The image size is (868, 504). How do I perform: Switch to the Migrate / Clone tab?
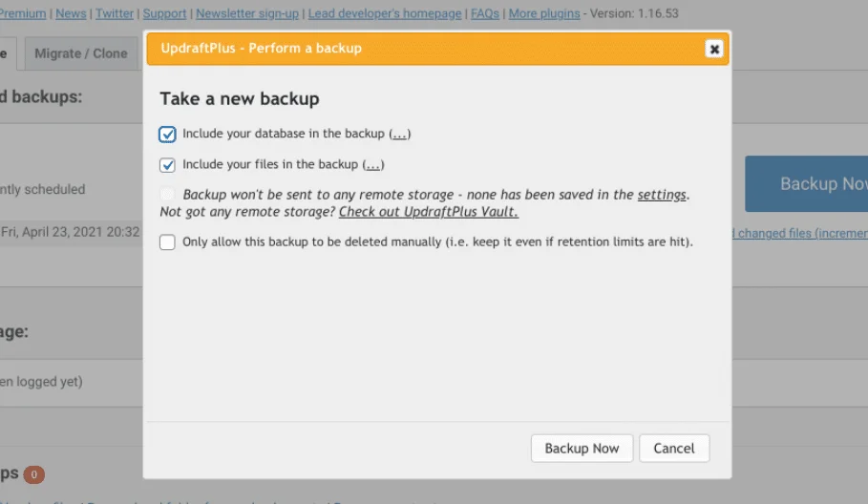click(x=80, y=53)
